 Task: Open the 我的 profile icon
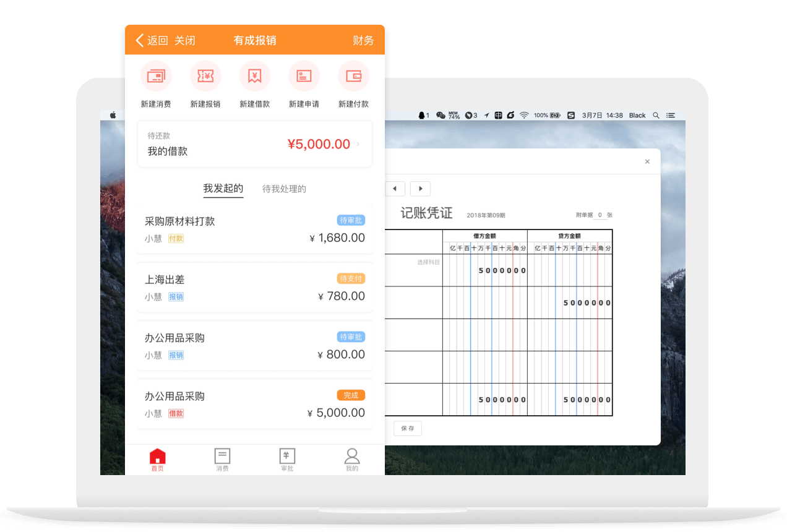coord(352,457)
